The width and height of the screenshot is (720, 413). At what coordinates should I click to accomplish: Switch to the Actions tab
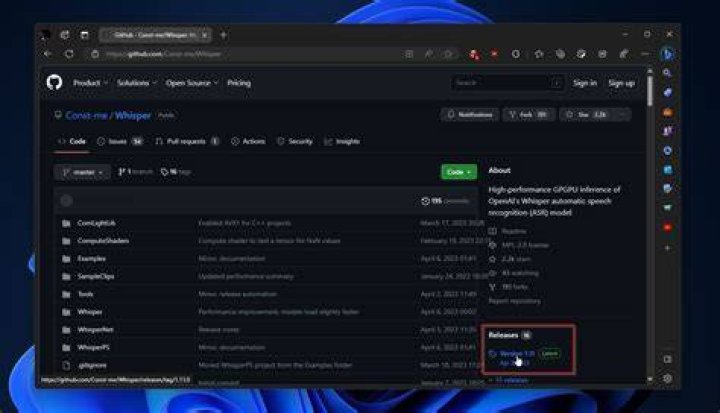[248, 141]
